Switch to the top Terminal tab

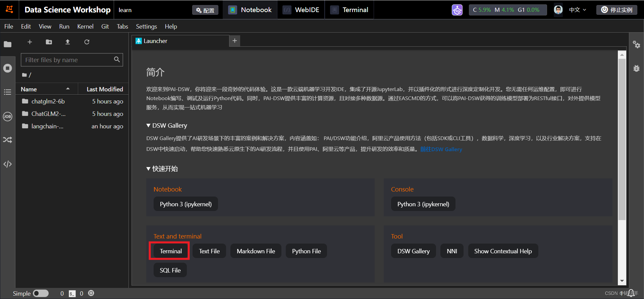(349, 10)
